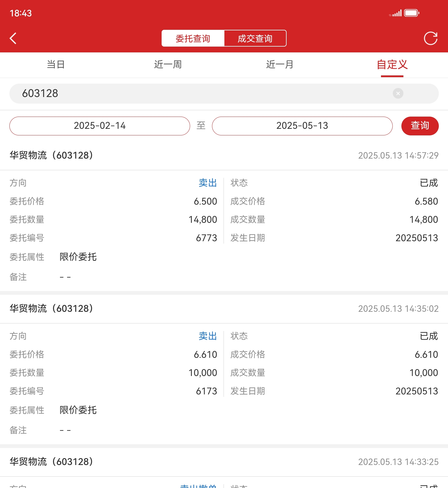
Task: Tap 成交数量 value 10,000
Action: [424, 373]
